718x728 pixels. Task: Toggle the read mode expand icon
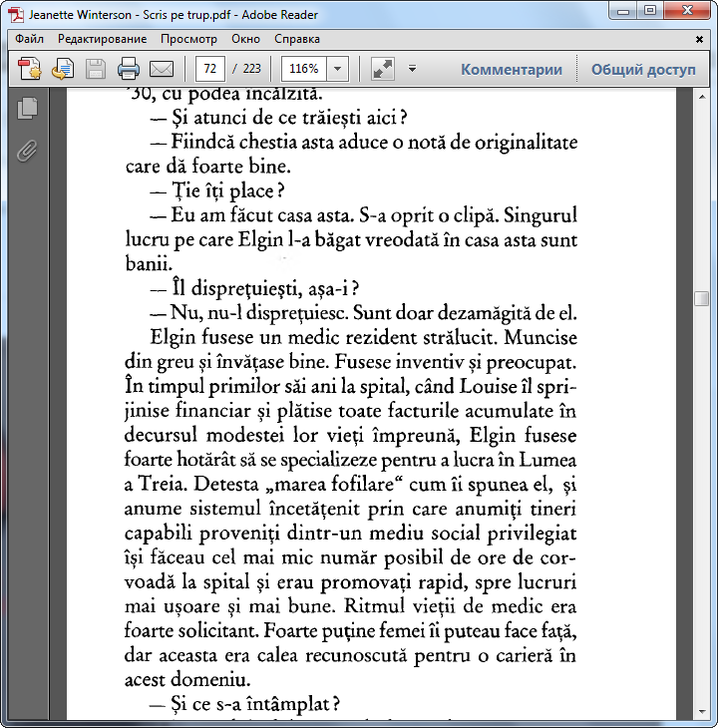click(383, 69)
